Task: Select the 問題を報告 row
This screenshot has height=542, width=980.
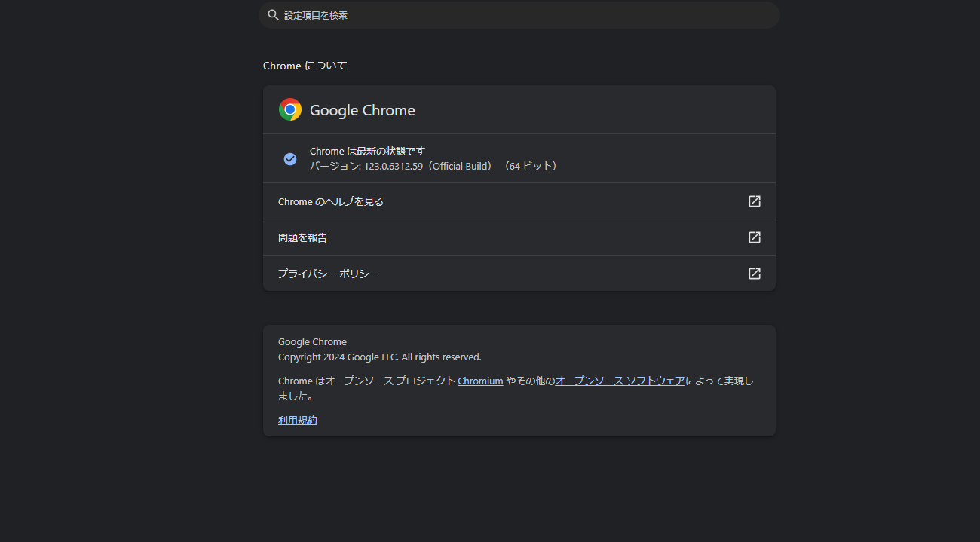Action: pos(519,237)
